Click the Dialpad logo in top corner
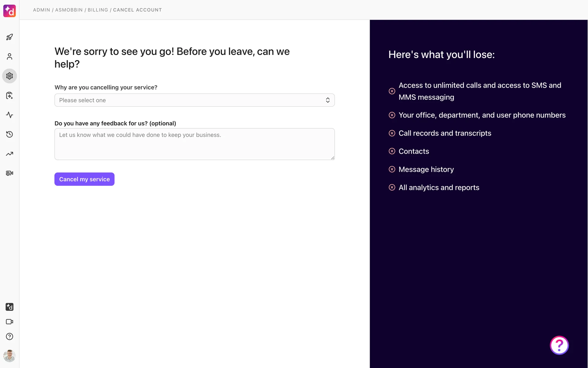Image resolution: width=588 pixels, height=368 pixels. coord(9,11)
